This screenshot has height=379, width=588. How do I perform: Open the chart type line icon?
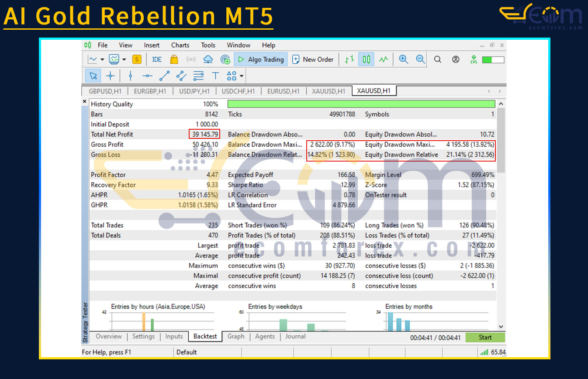tap(93, 59)
